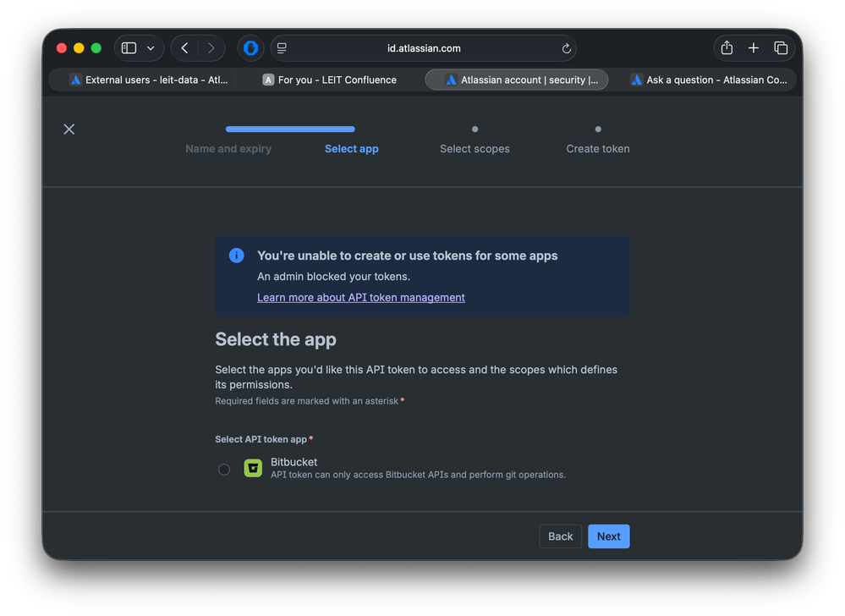Reload the id.atlassian.com page
The height and width of the screenshot is (616, 845).
(567, 48)
